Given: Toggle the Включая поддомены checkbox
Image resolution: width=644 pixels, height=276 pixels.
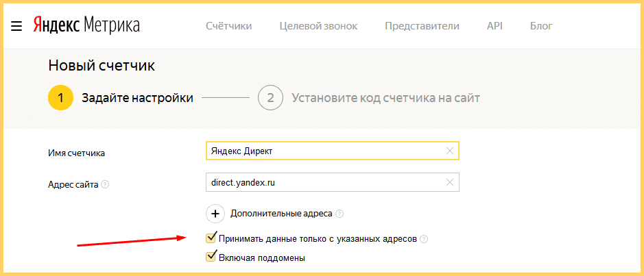Looking at the screenshot, I should [211, 258].
